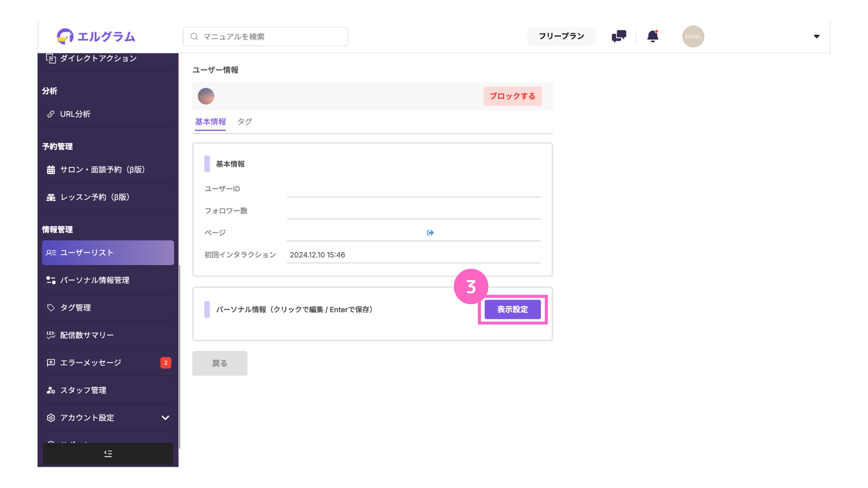The height and width of the screenshot is (488, 868).
Task: Click the アカウント設定 gear icon
Action: click(x=51, y=418)
